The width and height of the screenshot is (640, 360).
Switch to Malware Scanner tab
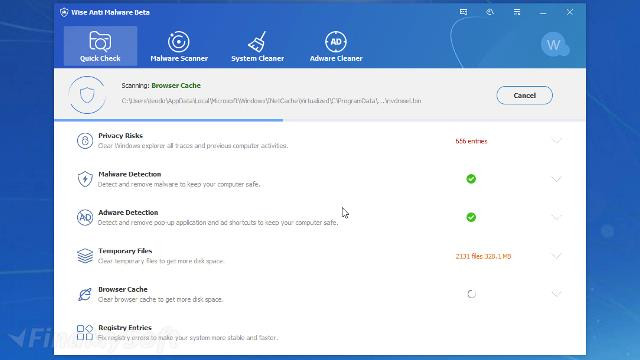point(179,47)
